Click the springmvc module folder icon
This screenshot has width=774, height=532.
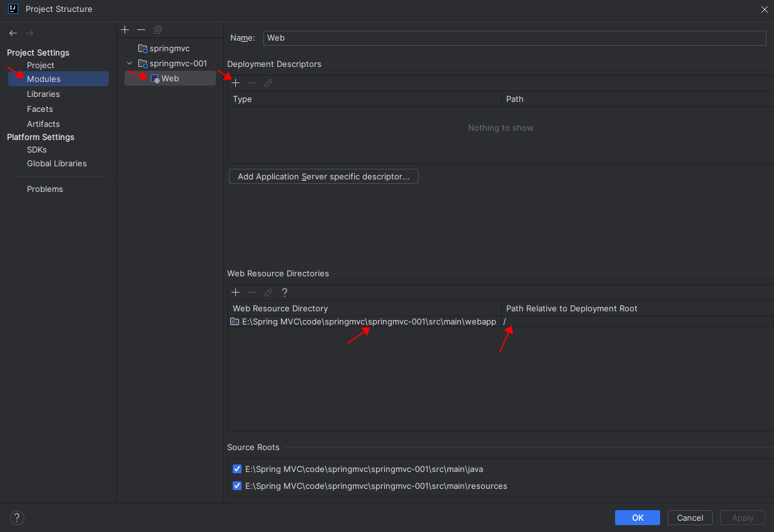[x=143, y=49]
